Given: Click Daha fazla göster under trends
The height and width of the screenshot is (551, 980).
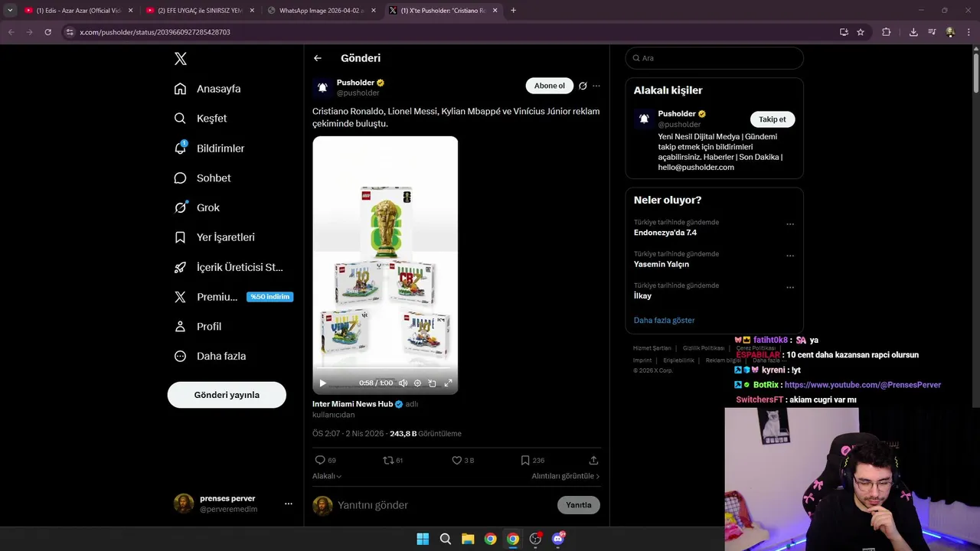Looking at the screenshot, I should pyautogui.click(x=664, y=321).
